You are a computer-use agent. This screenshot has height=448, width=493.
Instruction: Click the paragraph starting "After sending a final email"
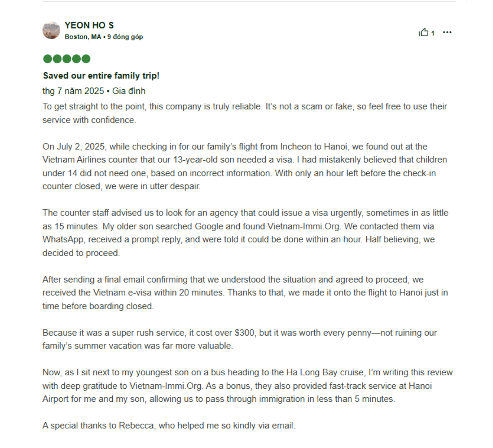(244, 293)
